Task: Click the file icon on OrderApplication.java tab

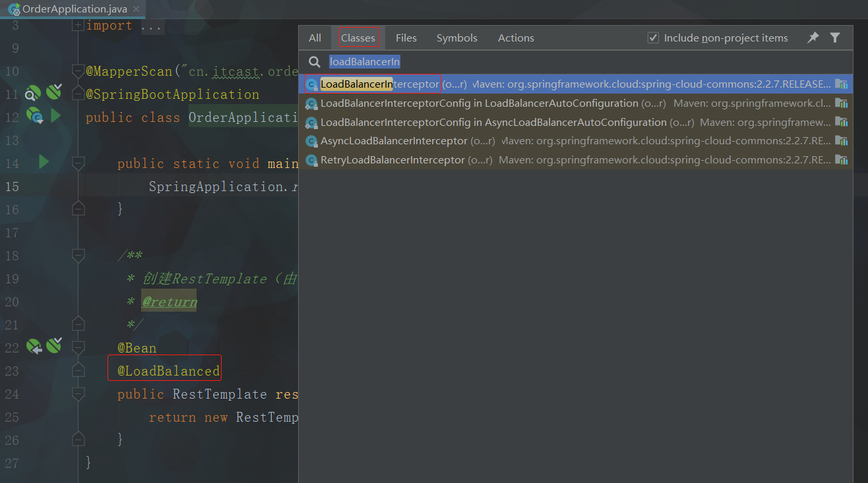Action: 14,9
